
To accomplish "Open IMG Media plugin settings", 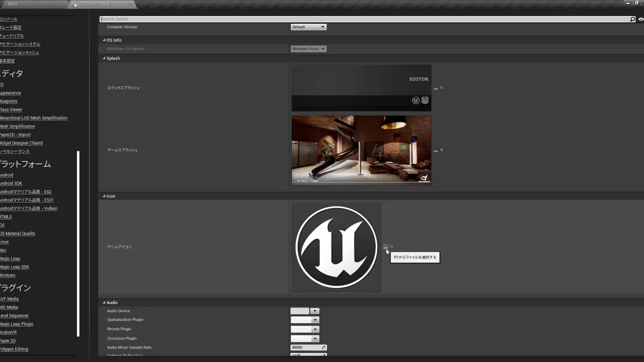I will click(9, 307).
